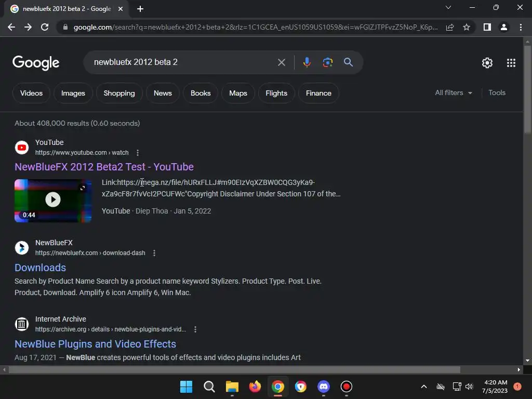Filter results by Images
Viewport: 532px width, 399px height.
tap(73, 93)
